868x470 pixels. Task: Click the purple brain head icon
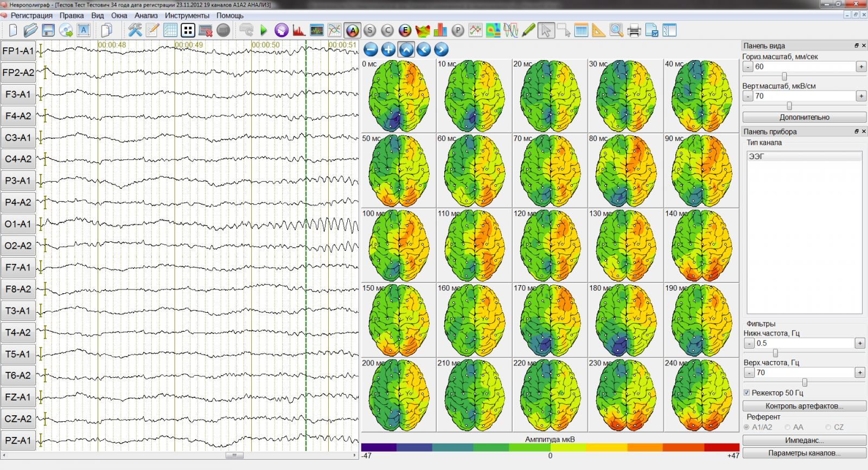281,30
